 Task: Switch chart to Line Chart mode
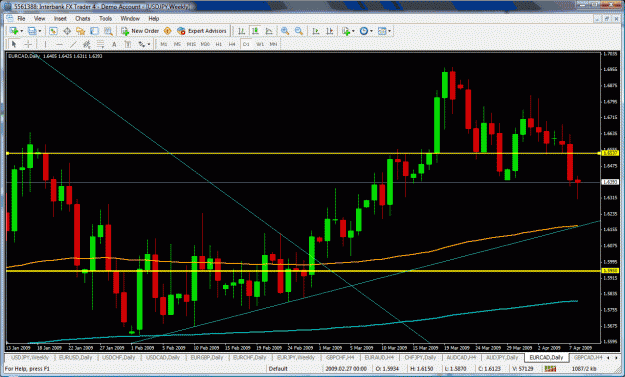point(269,31)
